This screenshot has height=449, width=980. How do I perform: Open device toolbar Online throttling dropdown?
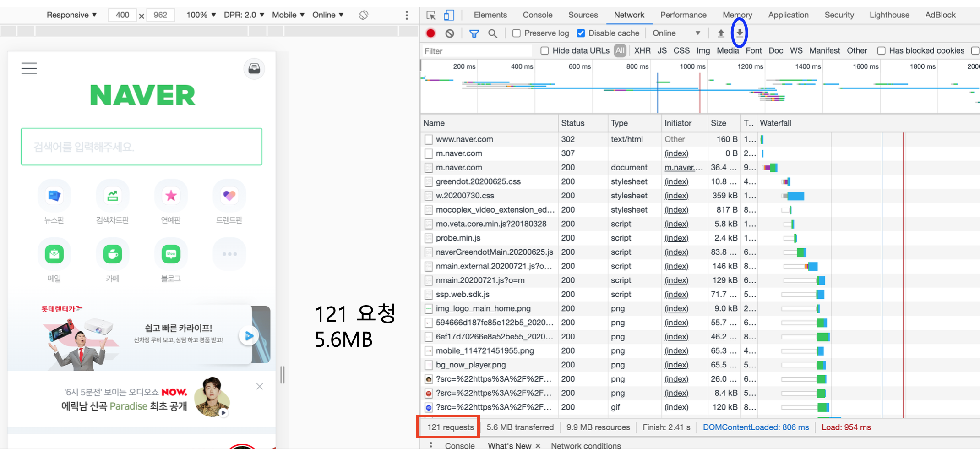328,15
